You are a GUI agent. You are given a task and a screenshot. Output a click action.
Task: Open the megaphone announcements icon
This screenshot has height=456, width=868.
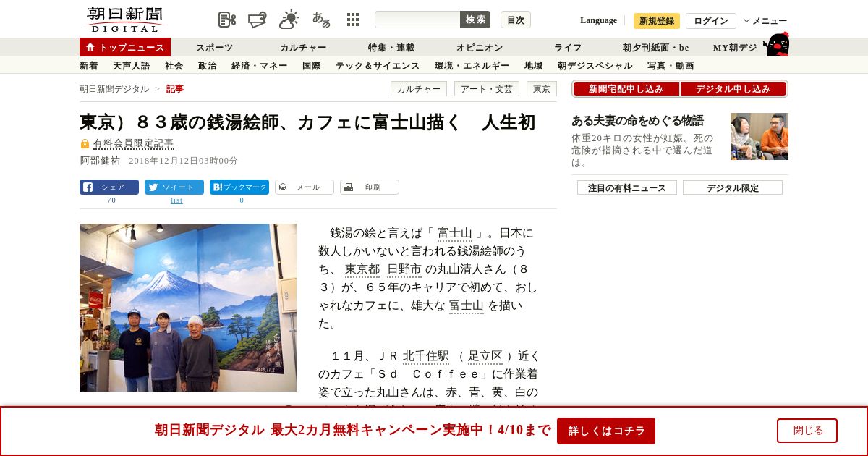pyautogui.click(x=258, y=20)
